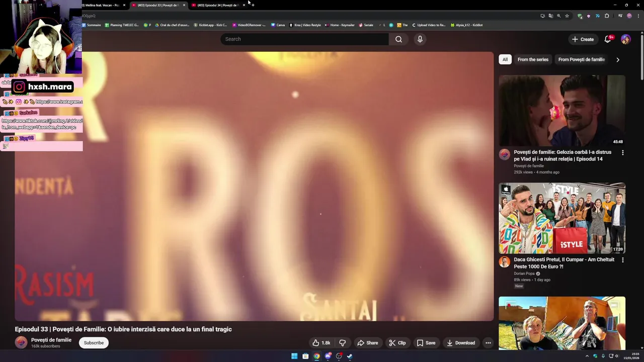644x362 pixels.
Task: Open Krea Video Restyle bookmark
Action: click(x=305, y=25)
